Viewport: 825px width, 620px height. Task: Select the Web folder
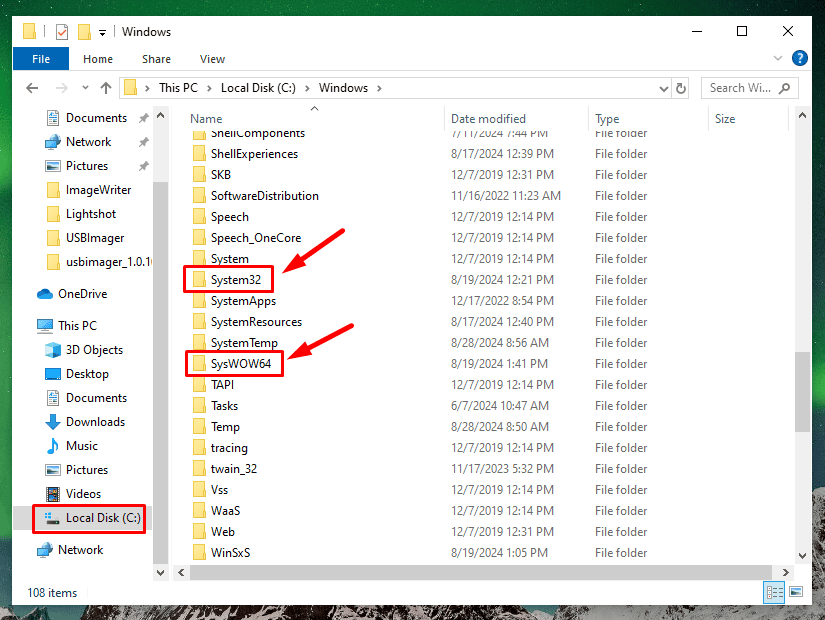[x=223, y=532]
